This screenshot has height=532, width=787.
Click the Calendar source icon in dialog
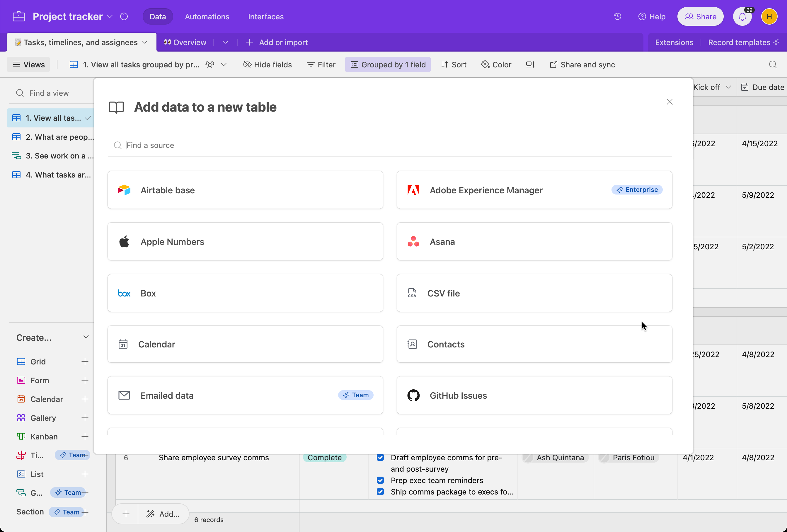(123, 344)
